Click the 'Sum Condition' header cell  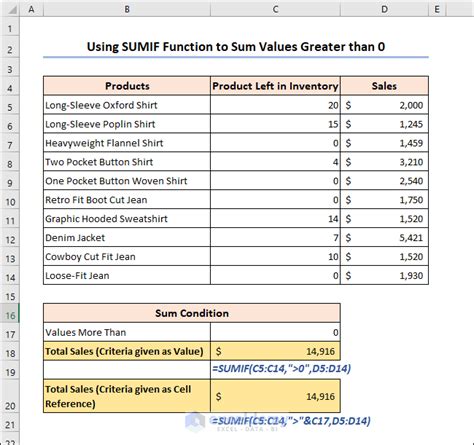tap(192, 313)
